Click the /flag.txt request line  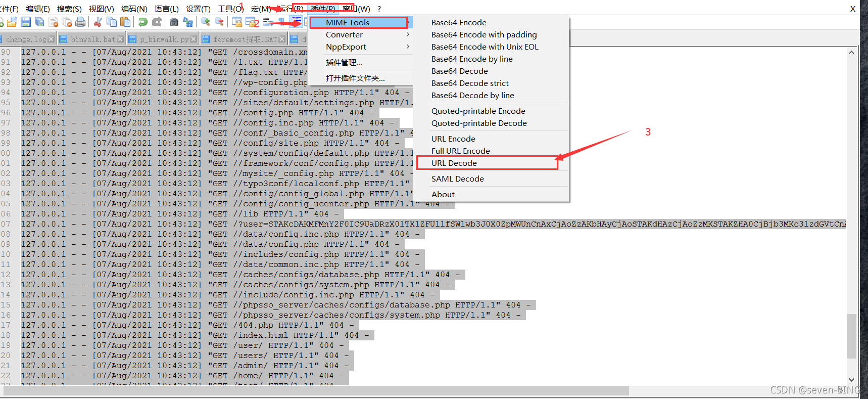coord(164,72)
